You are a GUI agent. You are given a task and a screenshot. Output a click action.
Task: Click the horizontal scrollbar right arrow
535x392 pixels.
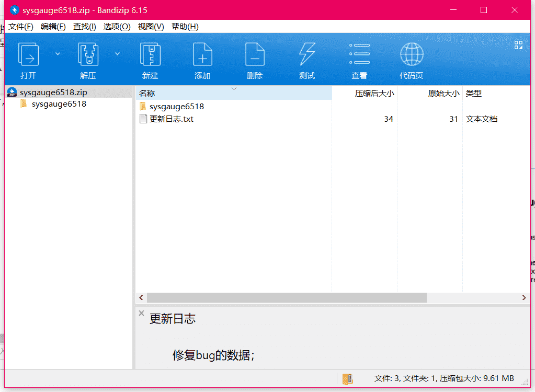524,297
